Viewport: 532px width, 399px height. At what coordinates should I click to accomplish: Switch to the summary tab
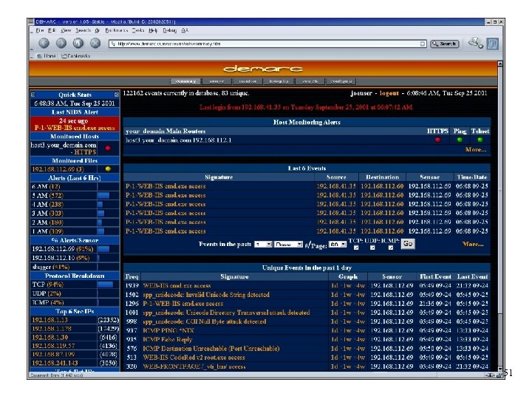pos(185,81)
